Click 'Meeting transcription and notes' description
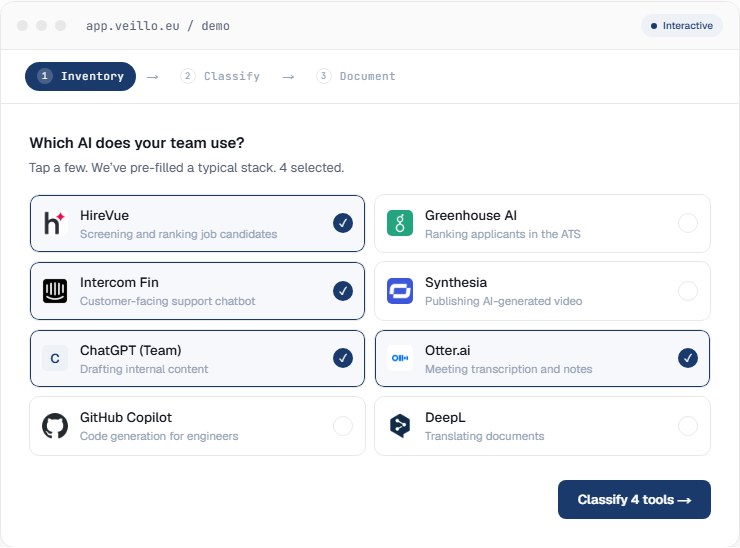 508,369
